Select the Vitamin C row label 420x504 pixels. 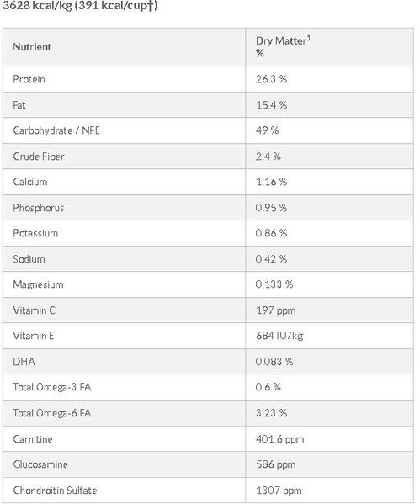pos(35,310)
